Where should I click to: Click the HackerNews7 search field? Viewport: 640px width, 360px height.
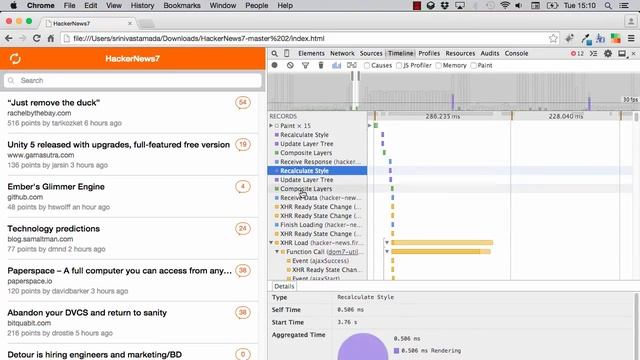click(x=133, y=80)
